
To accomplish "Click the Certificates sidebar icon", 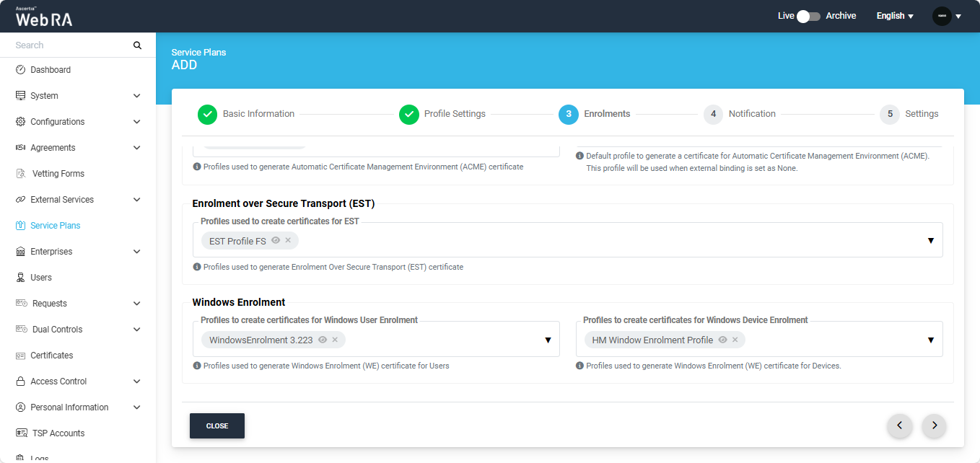I will pyautogui.click(x=20, y=356).
